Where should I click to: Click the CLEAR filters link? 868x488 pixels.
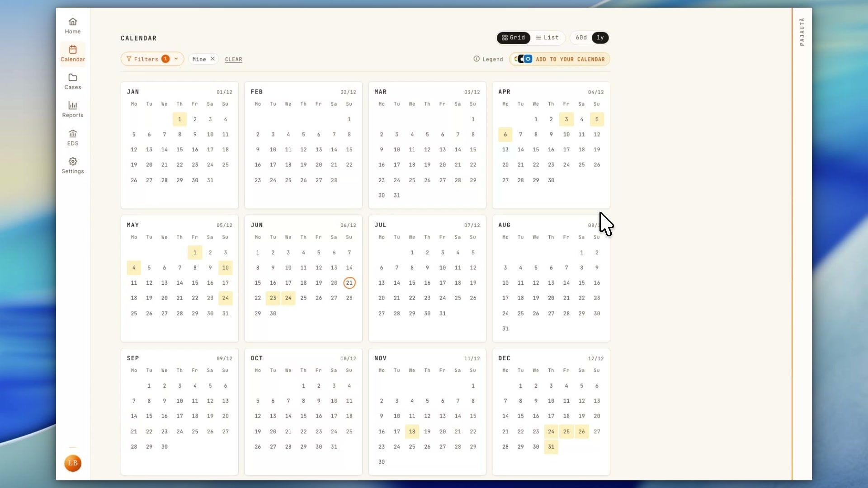(x=234, y=59)
